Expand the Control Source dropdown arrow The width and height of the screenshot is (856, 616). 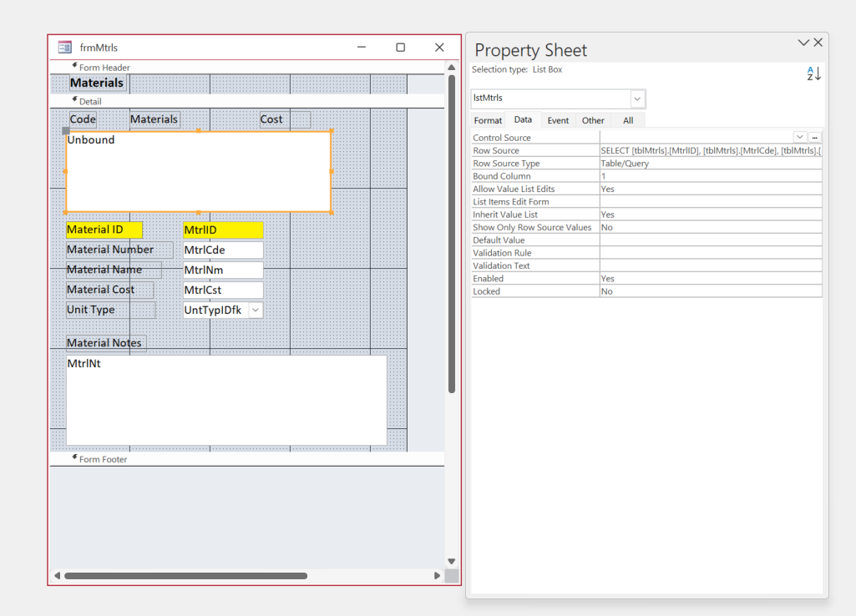(x=800, y=137)
